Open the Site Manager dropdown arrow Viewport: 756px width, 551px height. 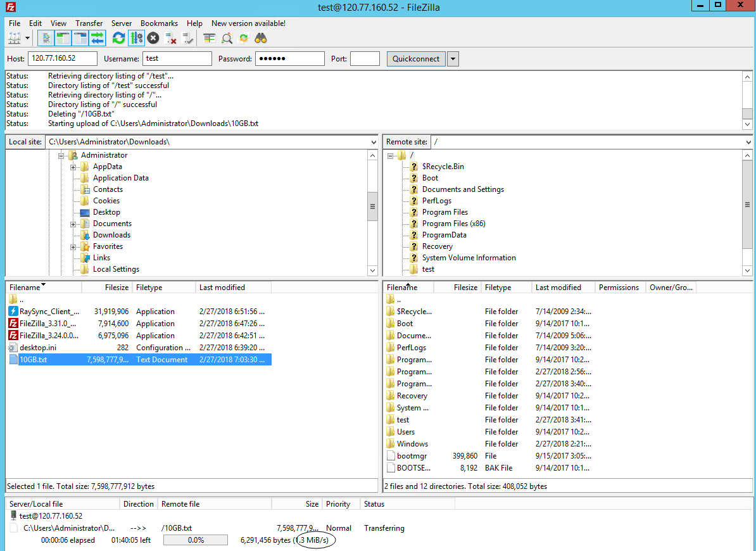tap(27, 38)
